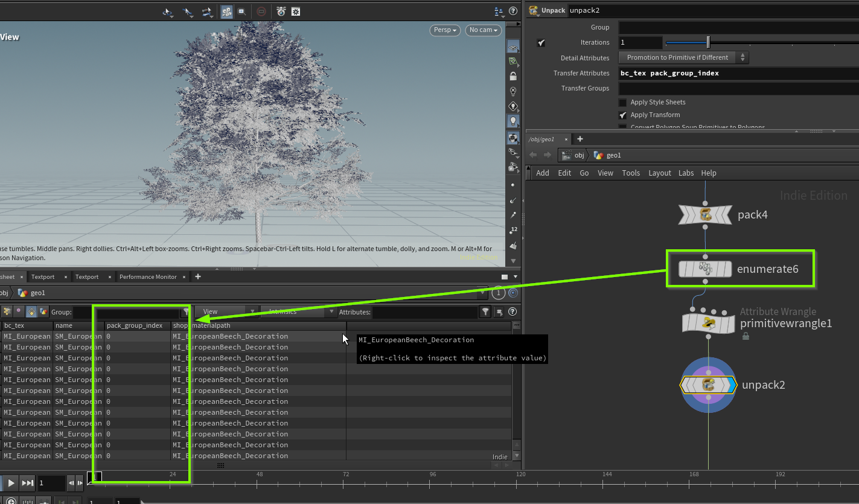
Task: Open the Persp viewport dropdown
Action: tap(445, 30)
